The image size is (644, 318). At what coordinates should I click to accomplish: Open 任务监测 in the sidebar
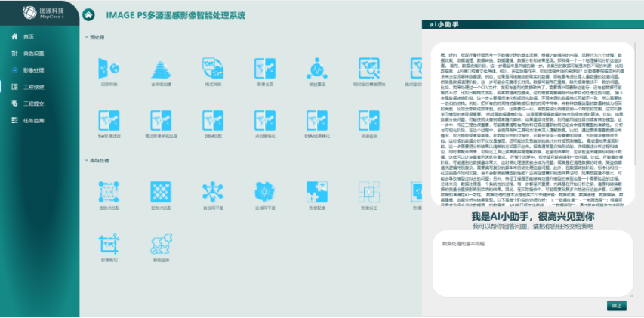(x=34, y=120)
